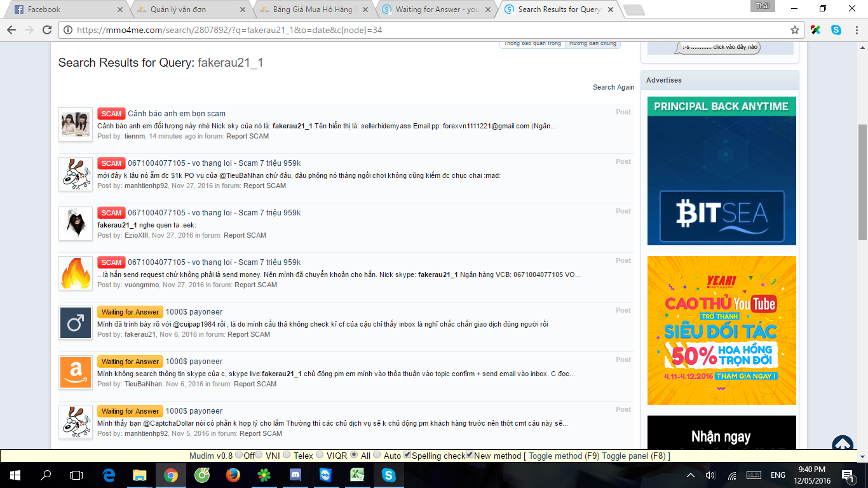The image size is (868, 488).
Task: Open 'Cảnh báo anh em bọn scam' thread
Action: [x=177, y=114]
